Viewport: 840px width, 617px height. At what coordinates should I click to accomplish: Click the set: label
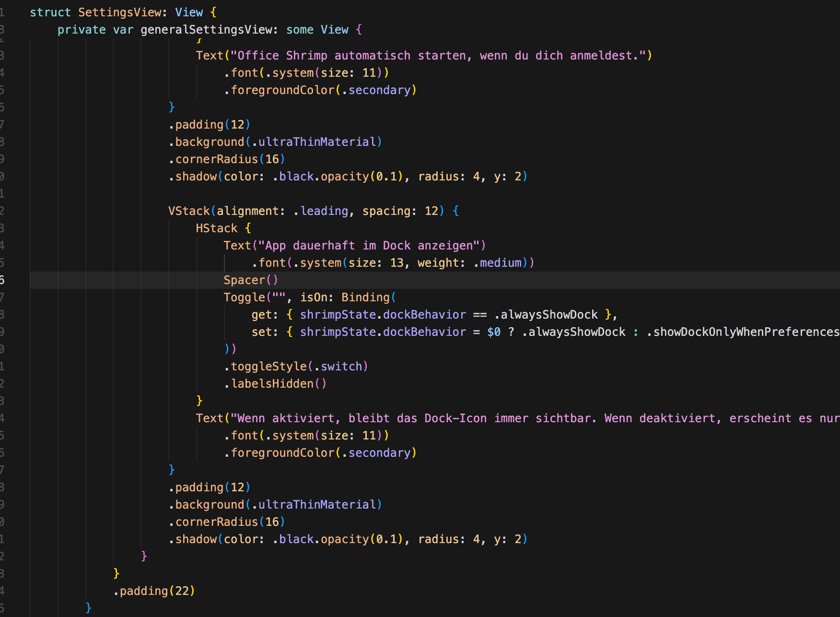coord(265,332)
